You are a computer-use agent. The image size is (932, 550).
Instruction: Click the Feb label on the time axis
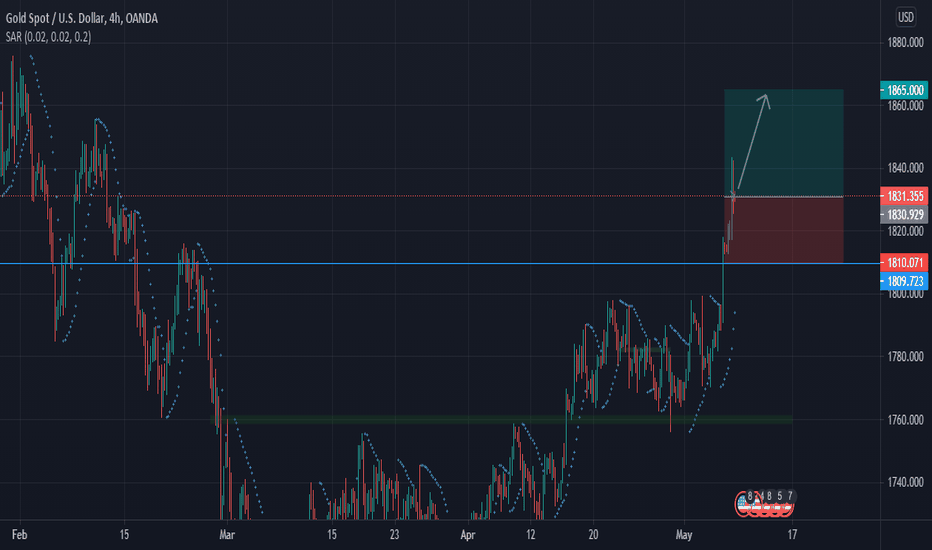(x=20, y=535)
